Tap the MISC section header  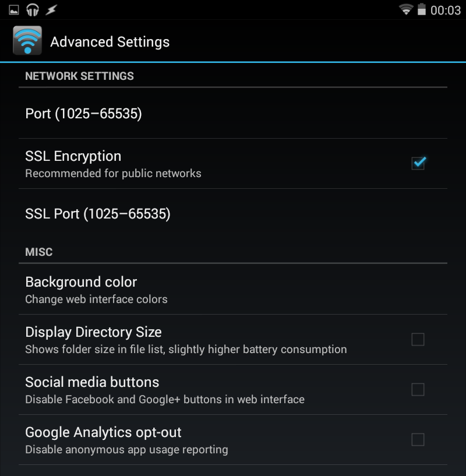click(39, 252)
